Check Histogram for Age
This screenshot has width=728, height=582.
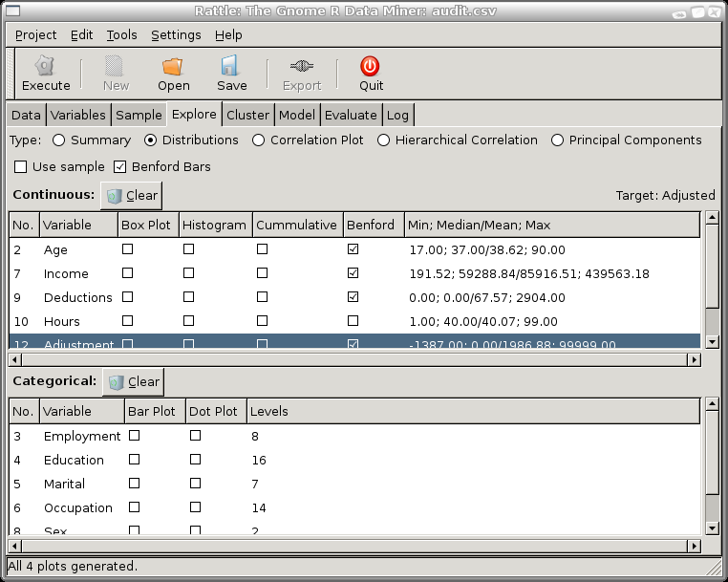tap(188, 249)
